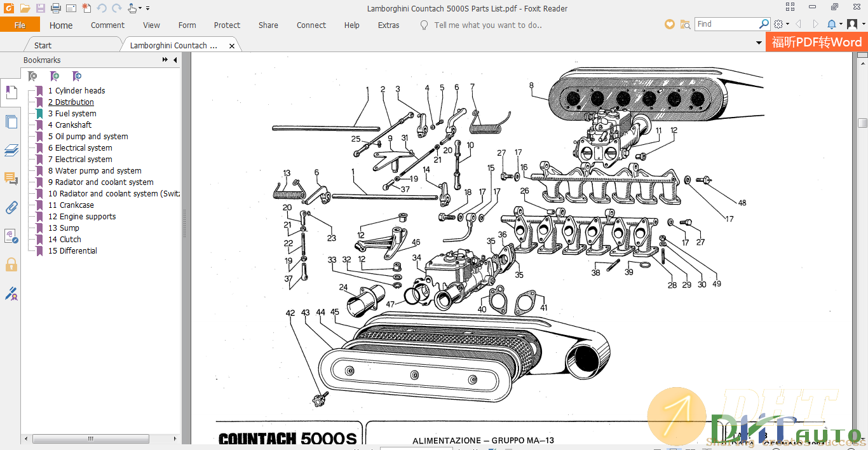The image size is (868, 450).
Task: Collapse the Bookmarks panel arrow
Action: [175, 60]
